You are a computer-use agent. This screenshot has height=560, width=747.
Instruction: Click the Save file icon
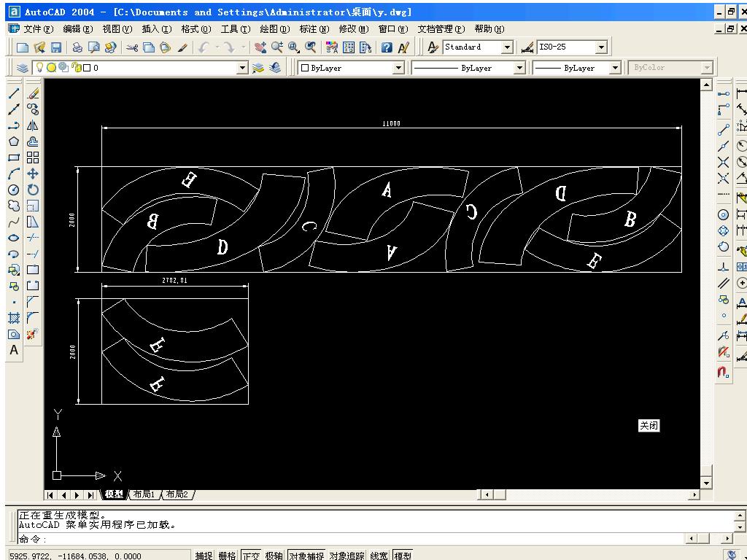click(56, 47)
